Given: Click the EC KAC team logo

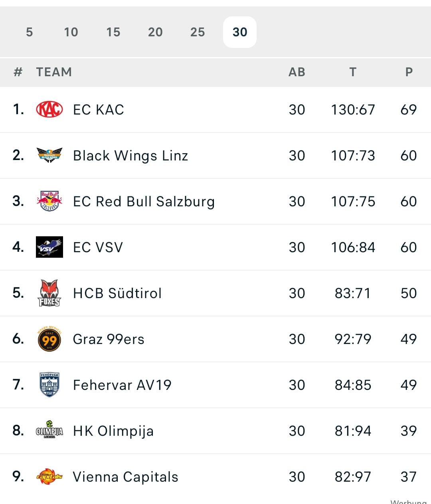Looking at the screenshot, I should coord(49,109).
